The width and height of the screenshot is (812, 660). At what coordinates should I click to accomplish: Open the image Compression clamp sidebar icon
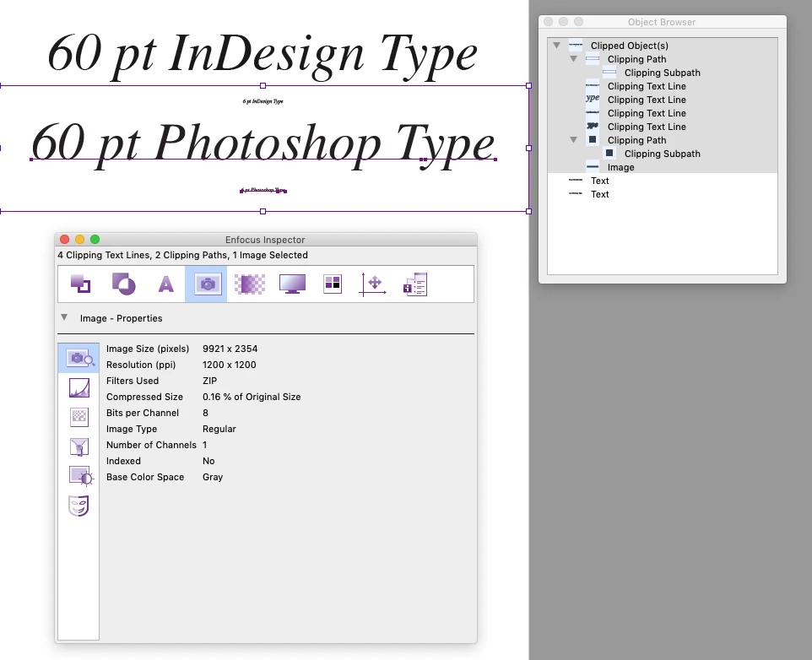coord(79,446)
